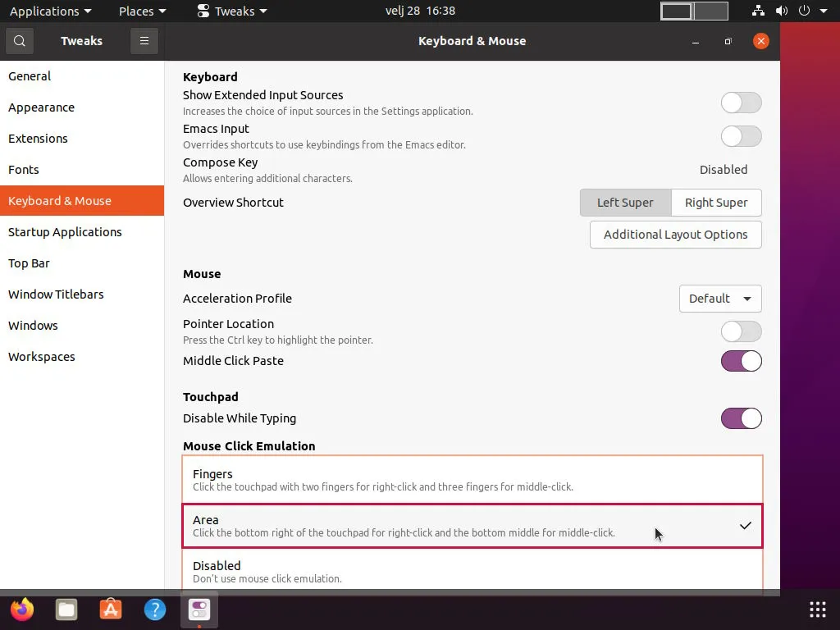
Task: Open the Acceleration Profile dropdown
Action: pos(720,299)
